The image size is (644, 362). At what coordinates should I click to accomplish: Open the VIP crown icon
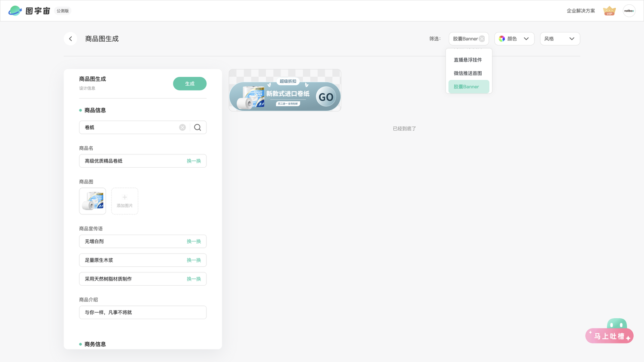click(x=609, y=11)
